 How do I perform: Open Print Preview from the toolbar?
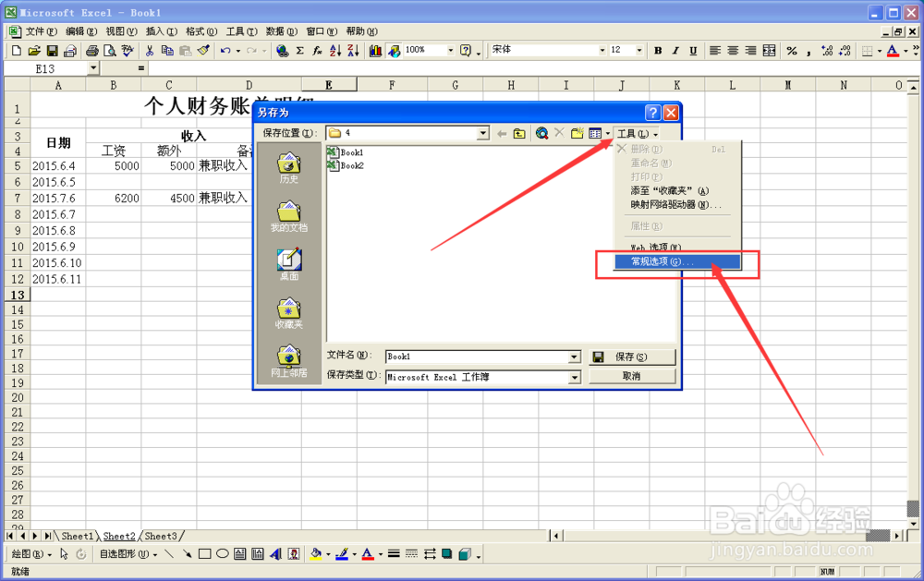pos(110,51)
